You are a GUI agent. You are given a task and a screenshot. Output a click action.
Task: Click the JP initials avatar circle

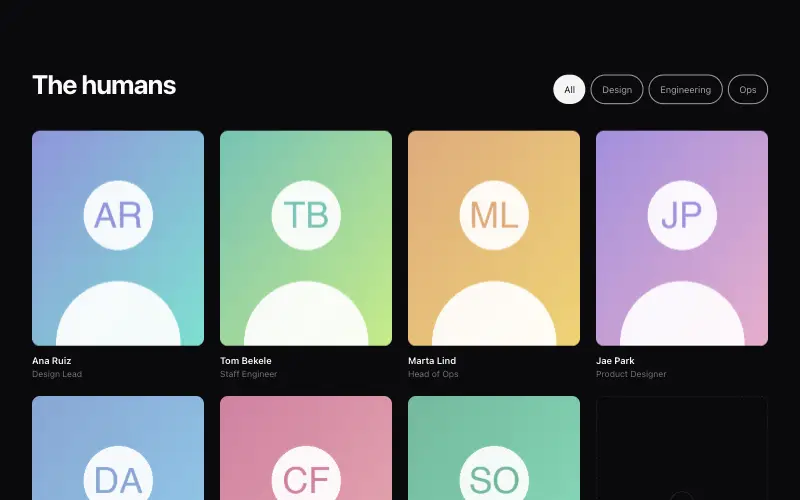(682, 215)
